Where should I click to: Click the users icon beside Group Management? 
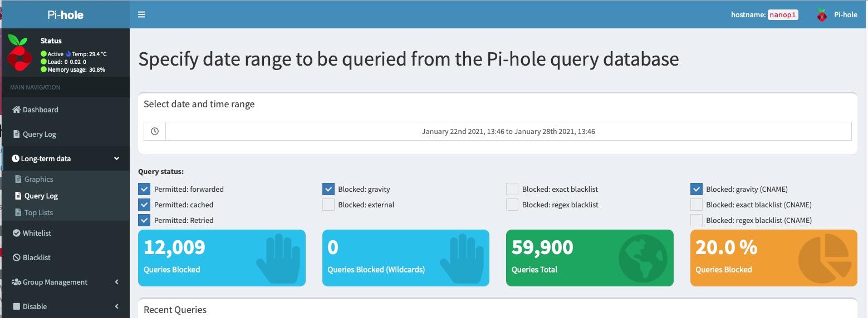[x=16, y=282]
